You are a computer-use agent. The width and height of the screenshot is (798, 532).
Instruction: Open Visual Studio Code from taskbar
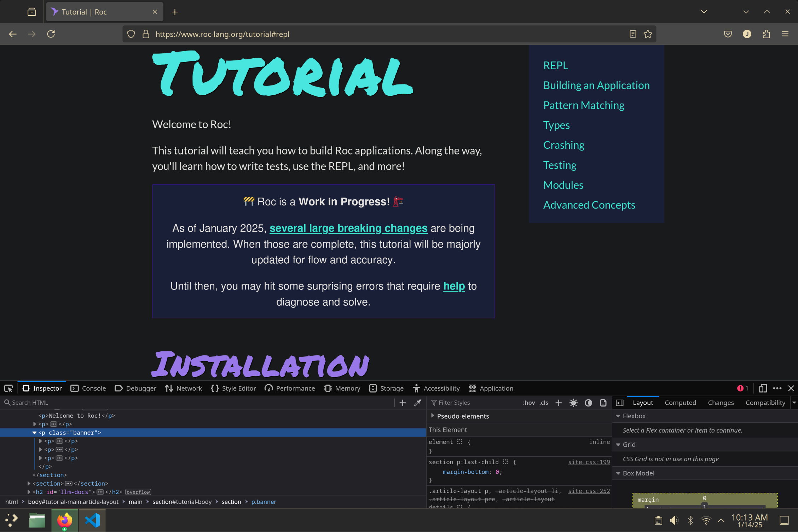(92, 521)
